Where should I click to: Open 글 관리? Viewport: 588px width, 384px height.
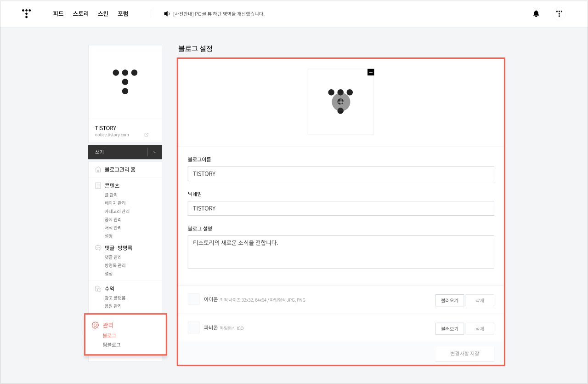(x=111, y=195)
